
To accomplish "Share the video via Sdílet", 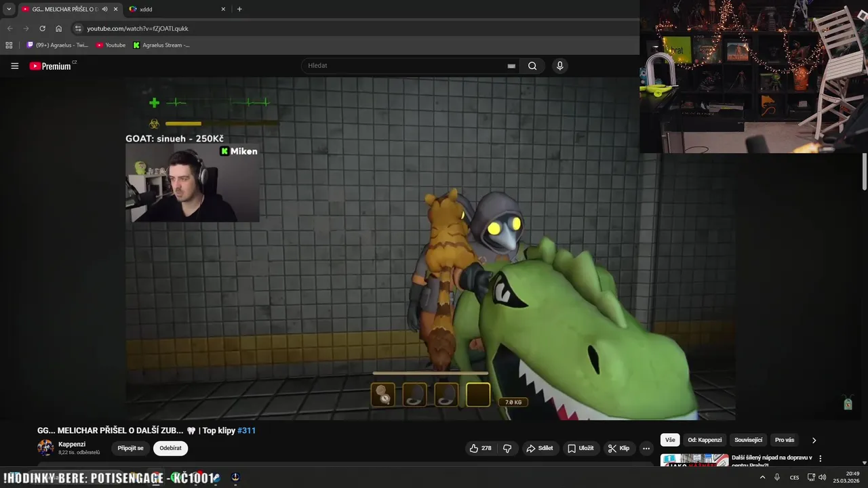I will 539,448.
